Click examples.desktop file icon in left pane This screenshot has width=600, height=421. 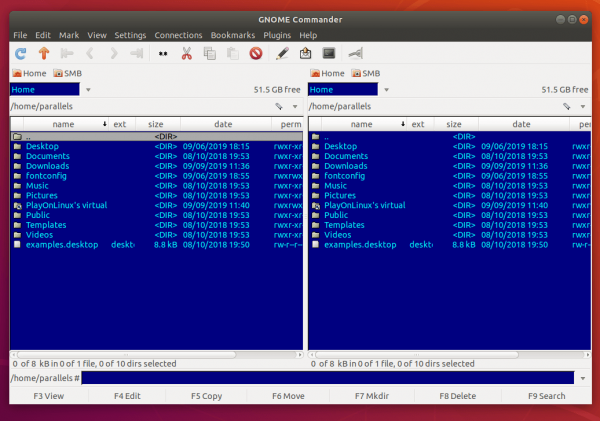[17, 245]
